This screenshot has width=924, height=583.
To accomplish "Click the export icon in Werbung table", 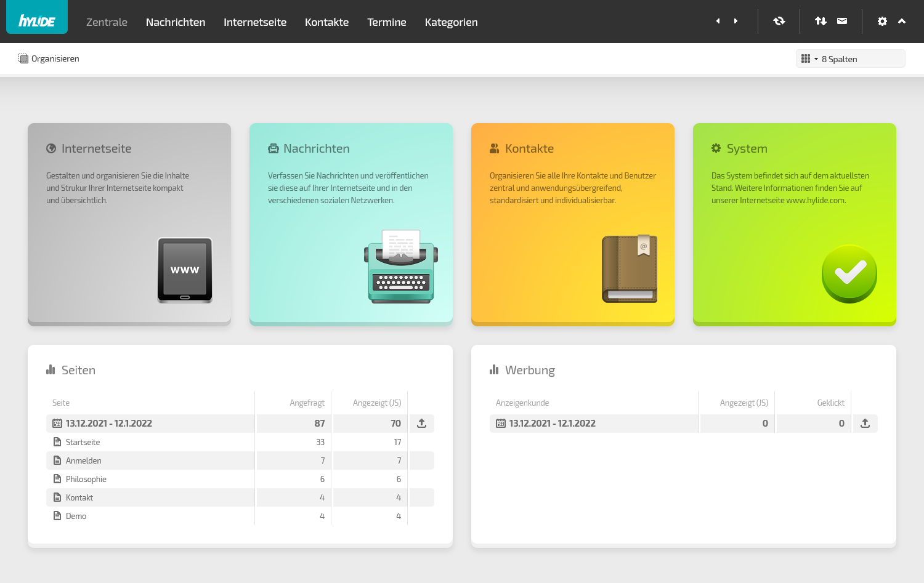I will tap(865, 424).
